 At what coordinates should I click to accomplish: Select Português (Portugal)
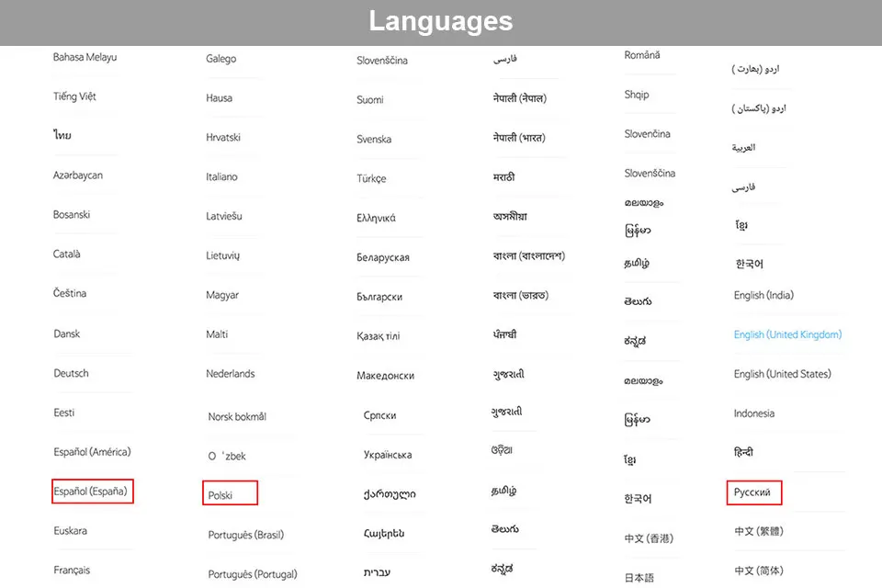pyautogui.click(x=253, y=574)
